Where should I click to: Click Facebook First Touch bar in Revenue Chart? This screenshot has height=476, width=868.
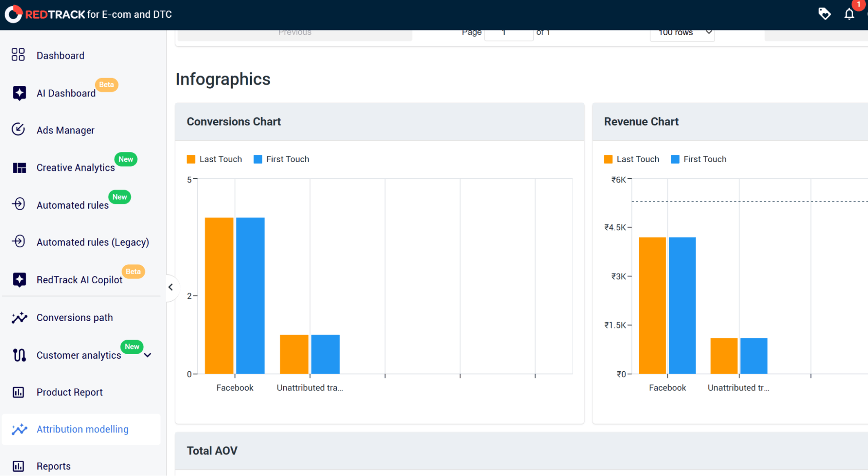coord(682,305)
